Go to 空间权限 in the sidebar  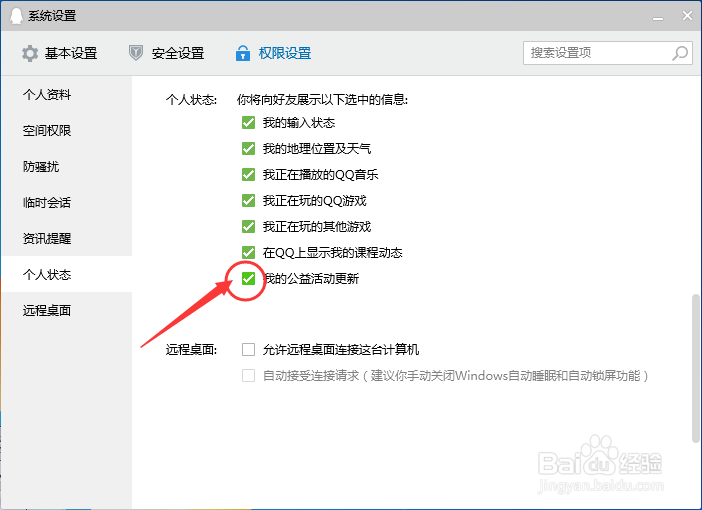pyautogui.click(x=66, y=131)
